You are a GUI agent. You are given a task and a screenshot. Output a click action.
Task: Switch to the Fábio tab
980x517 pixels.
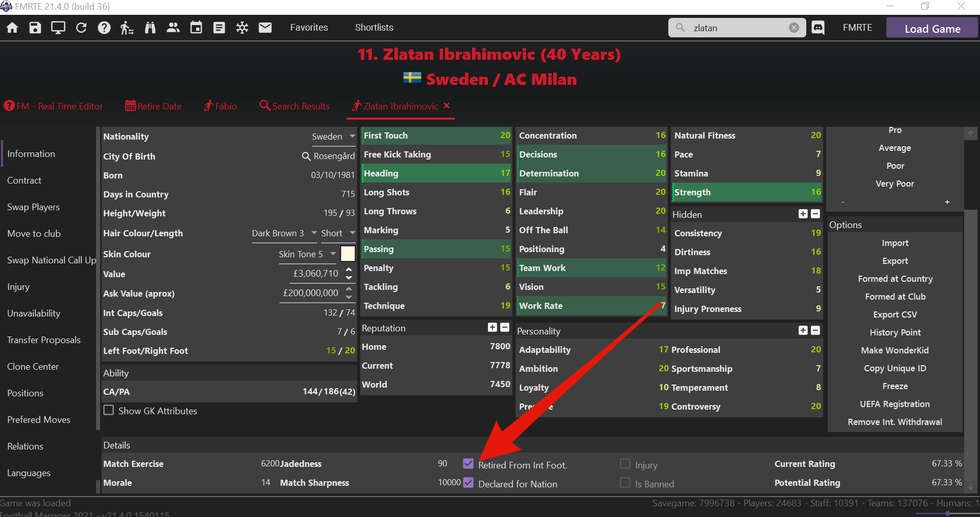click(220, 106)
